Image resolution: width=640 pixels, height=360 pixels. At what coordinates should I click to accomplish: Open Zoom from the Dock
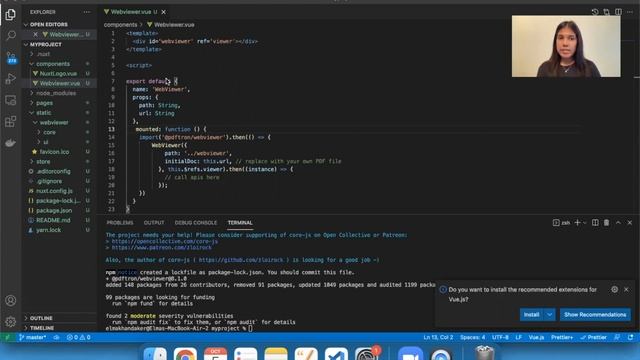[x=410, y=354]
